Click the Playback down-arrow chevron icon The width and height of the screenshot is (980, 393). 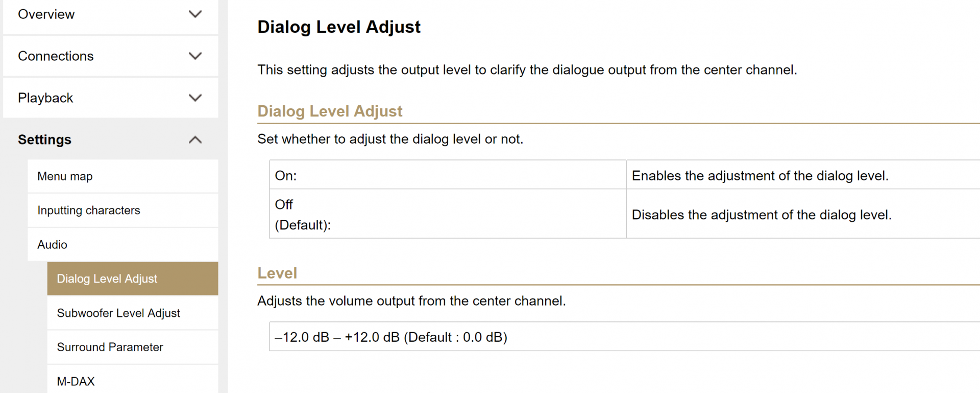point(195,98)
